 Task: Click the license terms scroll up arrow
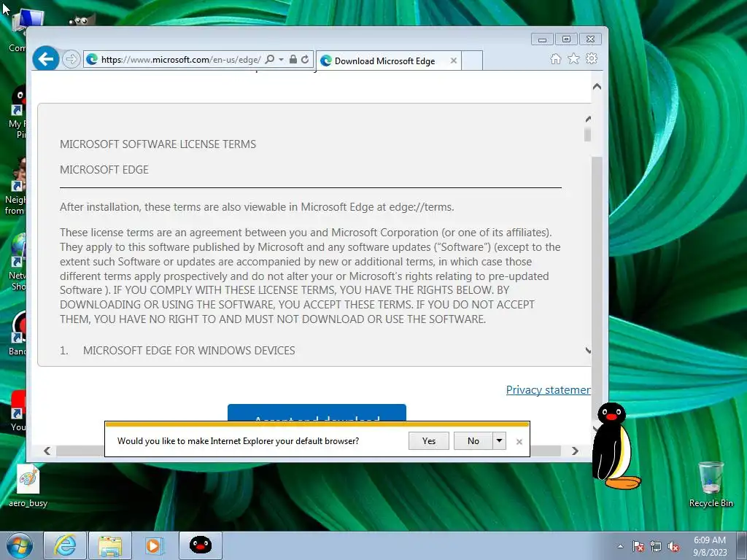589,119
